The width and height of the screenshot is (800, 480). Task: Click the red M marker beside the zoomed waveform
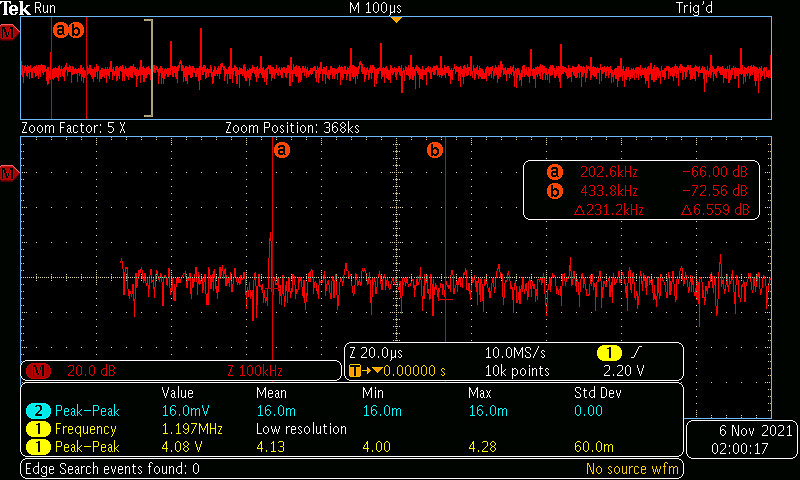click(8, 174)
